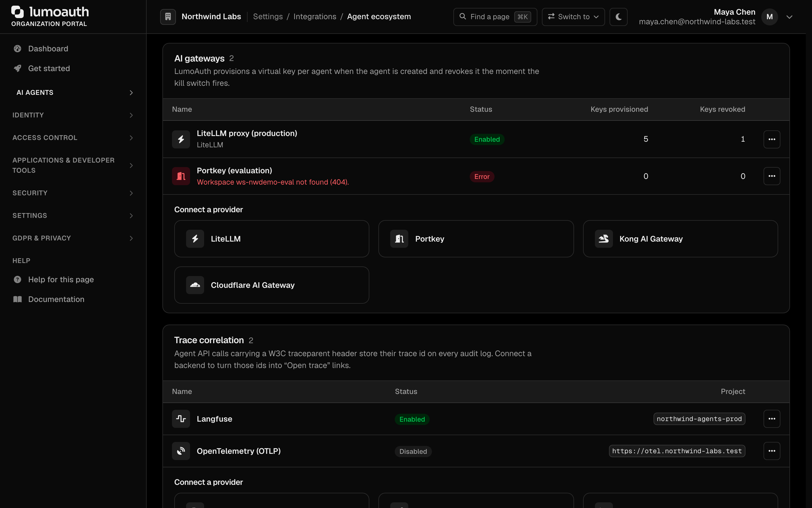Expand APPLICATIONS & DEVELOPER TOOLS section

73,165
